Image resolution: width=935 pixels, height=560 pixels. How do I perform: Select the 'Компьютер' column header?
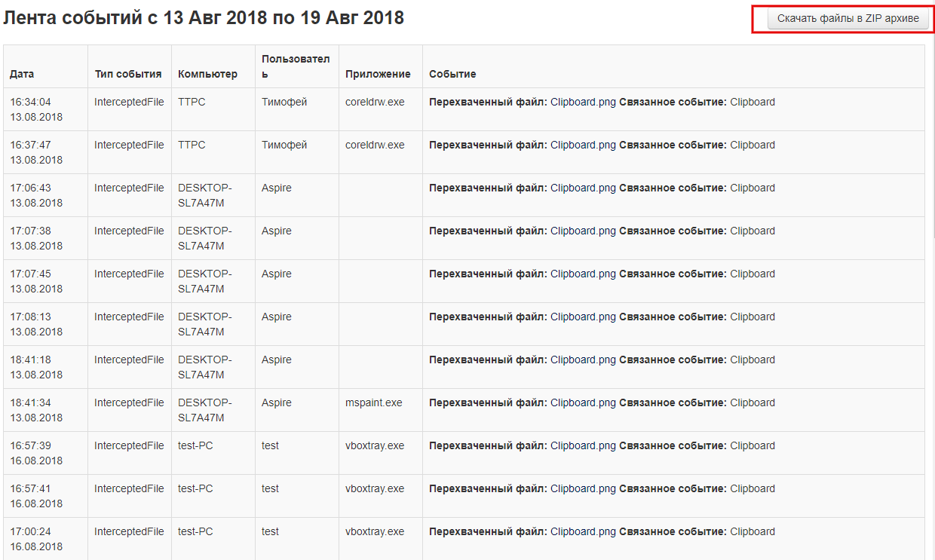pyautogui.click(x=207, y=74)
